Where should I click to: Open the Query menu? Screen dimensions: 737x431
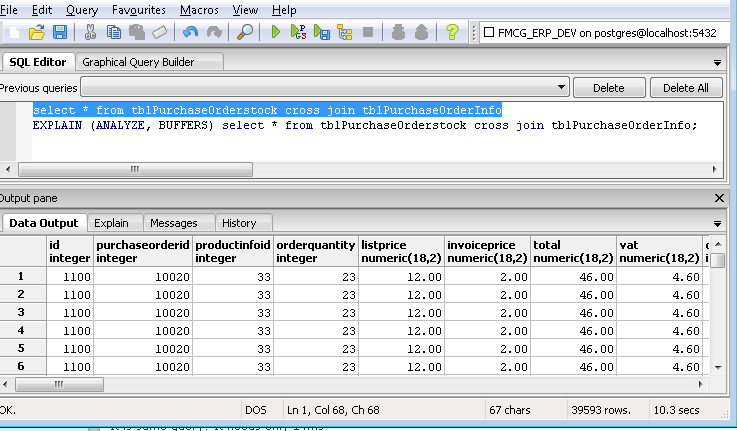click(x=81, y=10)
